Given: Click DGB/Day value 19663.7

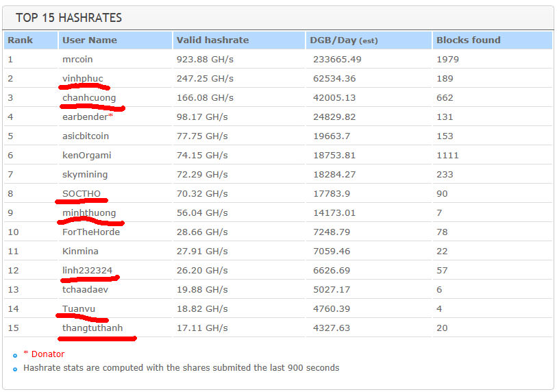Looking at the screenshot, I should point(332,136).
